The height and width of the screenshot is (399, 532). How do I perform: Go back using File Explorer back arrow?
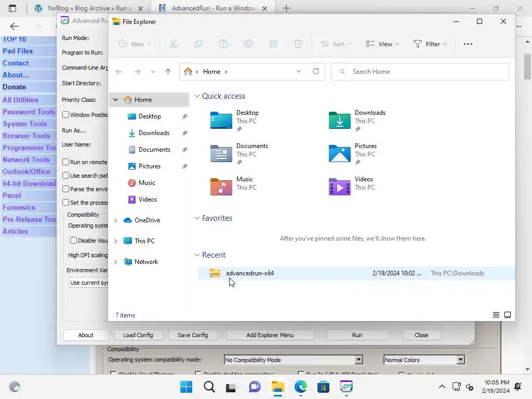pyautogui.click(x=119, y=72)
